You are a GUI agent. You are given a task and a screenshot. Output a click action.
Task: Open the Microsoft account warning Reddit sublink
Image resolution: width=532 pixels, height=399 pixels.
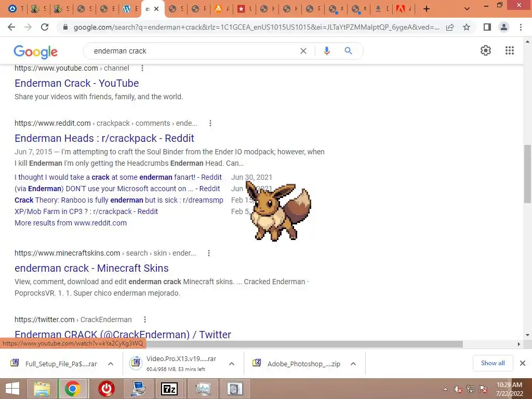(117, 189)
